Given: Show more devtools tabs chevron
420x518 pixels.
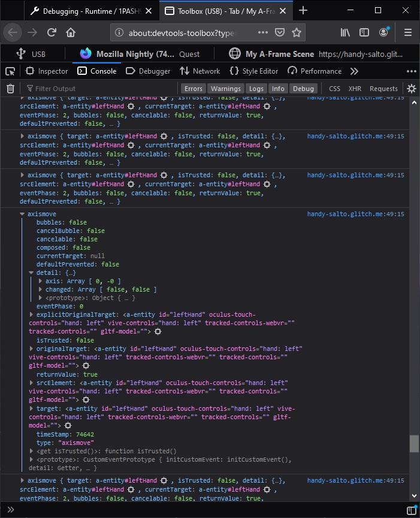Looking at the screenshot, I should pyautogui.click(x=354, y=71).
